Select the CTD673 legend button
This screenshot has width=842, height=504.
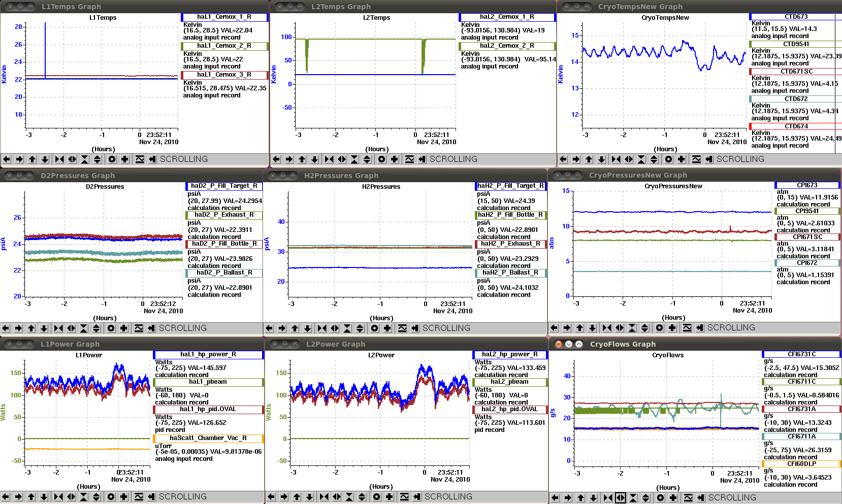[796, 17]
